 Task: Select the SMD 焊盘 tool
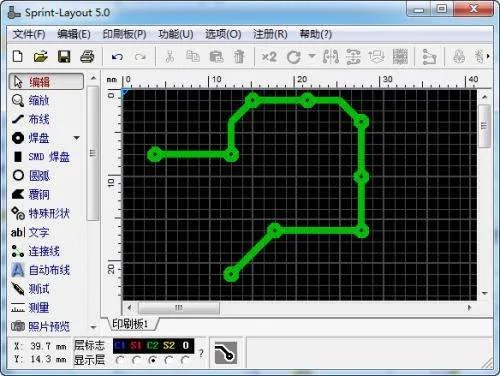point(41,157)
